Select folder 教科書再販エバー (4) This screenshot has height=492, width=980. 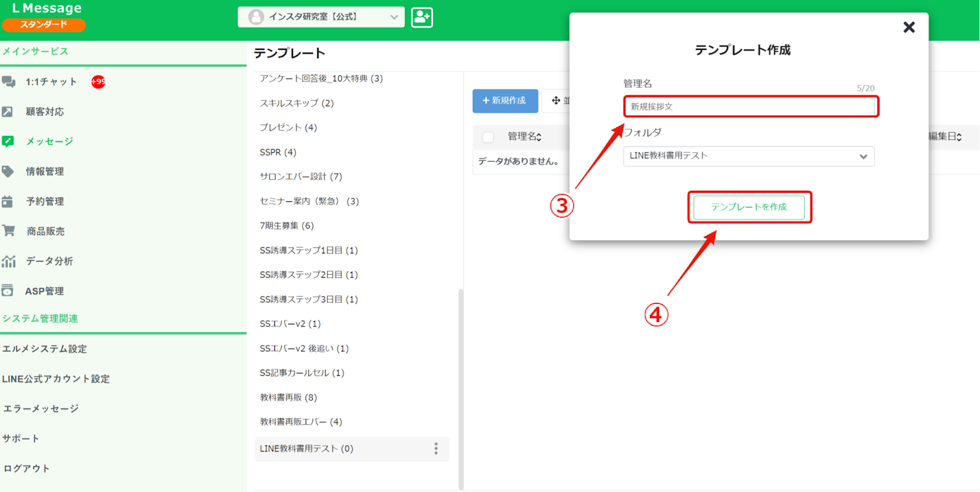click(301, 422)
